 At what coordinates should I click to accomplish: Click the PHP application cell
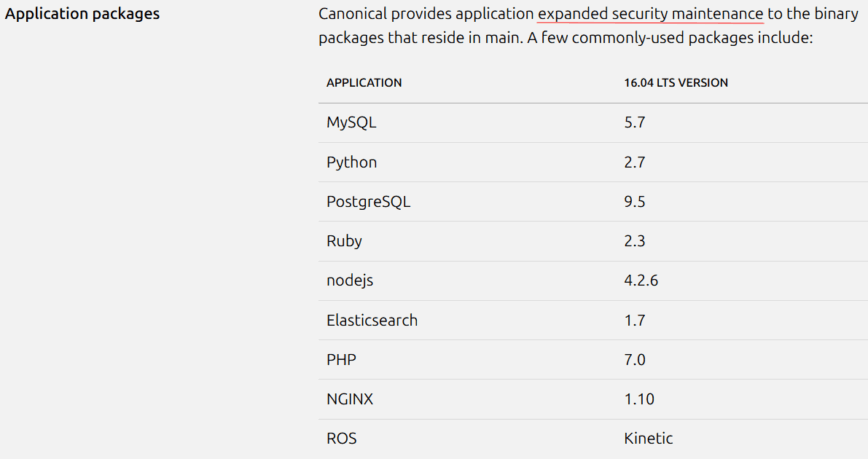click(341, 360)
